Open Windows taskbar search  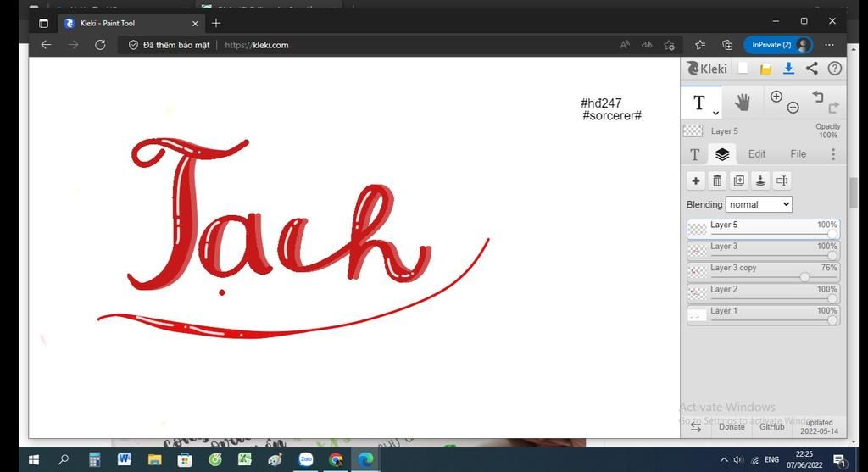pyautogui.click(x=64, y=460)
